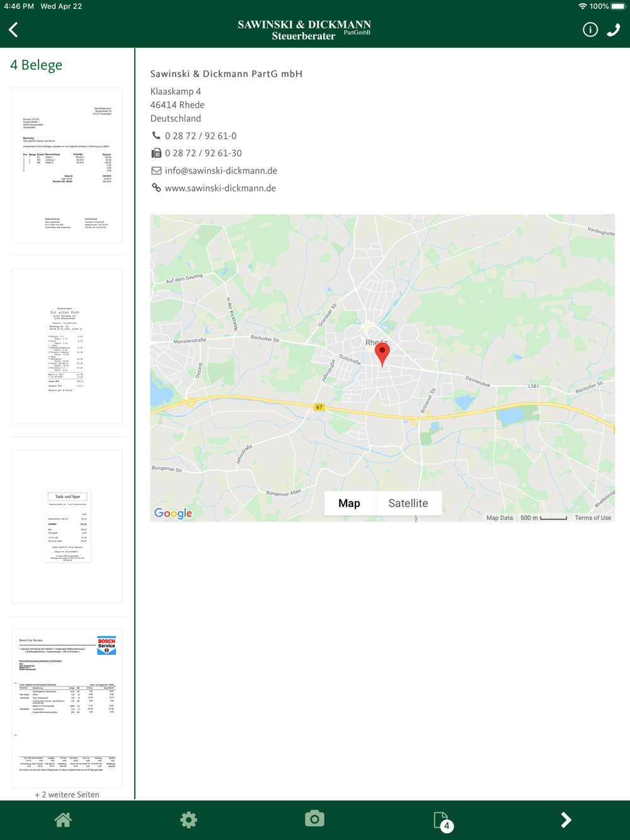This screenshot has height=840, width=630.
Task: Open settings gear in bottom bar
Action: (x=188, y=819)
